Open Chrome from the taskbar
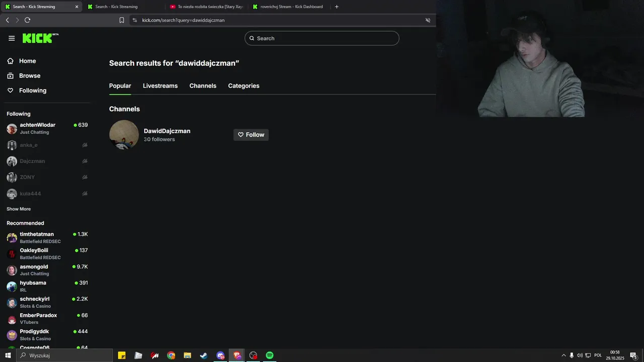The width and height of the screenshot is (644, 362). [x=171, y=355]
